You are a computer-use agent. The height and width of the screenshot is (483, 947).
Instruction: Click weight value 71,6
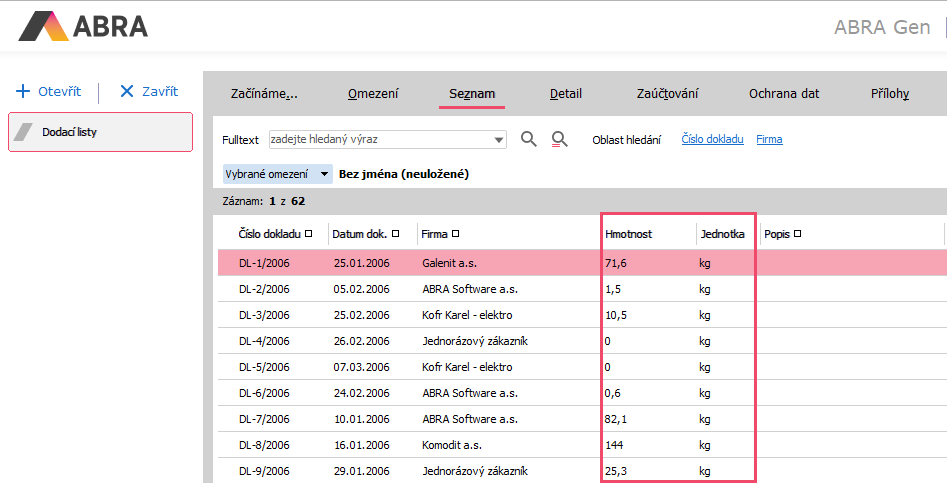pyautogui.click(x=615, y=263)
